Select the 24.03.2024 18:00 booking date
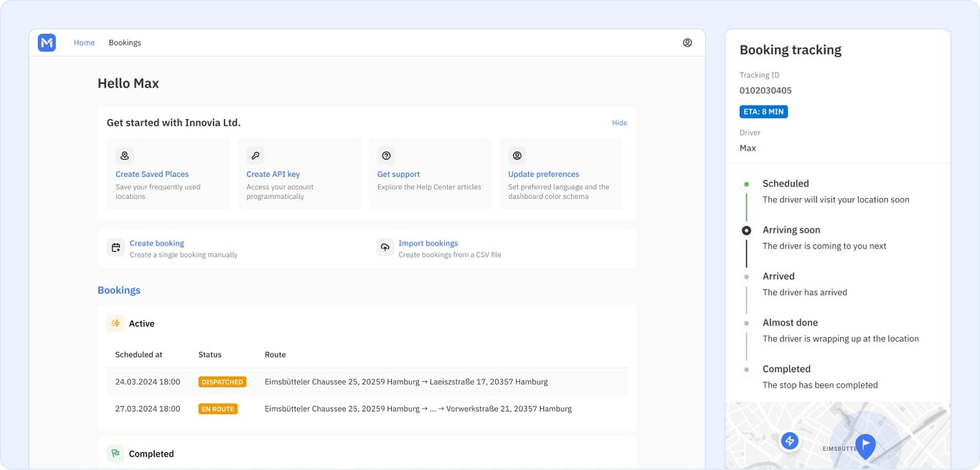 pos(148,382)
